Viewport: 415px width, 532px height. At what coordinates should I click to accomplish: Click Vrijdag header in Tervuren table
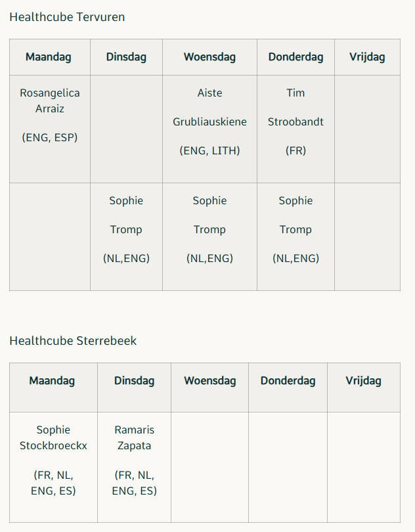[x=367, y=57]
